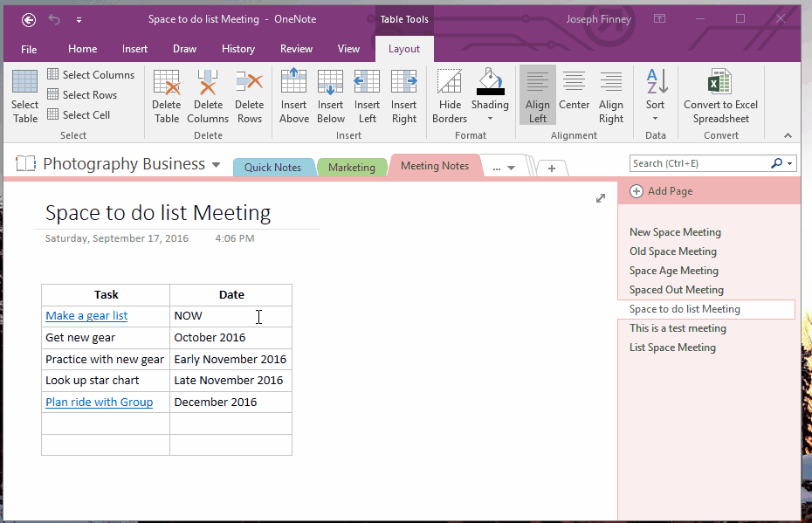The height and width of the screenshot is (523, 812).
Task: Collapse the ribbon using the chevron
Action: pyautogui.click(x=787, y=134)
